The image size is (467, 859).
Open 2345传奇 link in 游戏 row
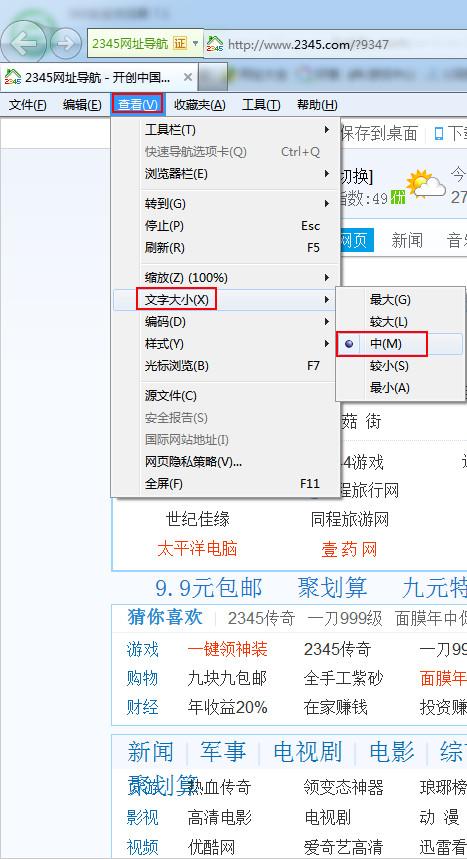pyautogui.click(x=338, y=649)
